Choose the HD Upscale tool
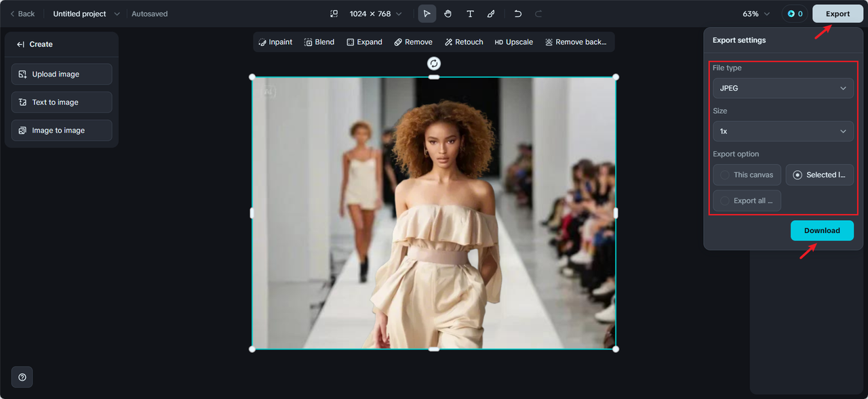This screenshot has width=868, height=399. click(513, 42)
